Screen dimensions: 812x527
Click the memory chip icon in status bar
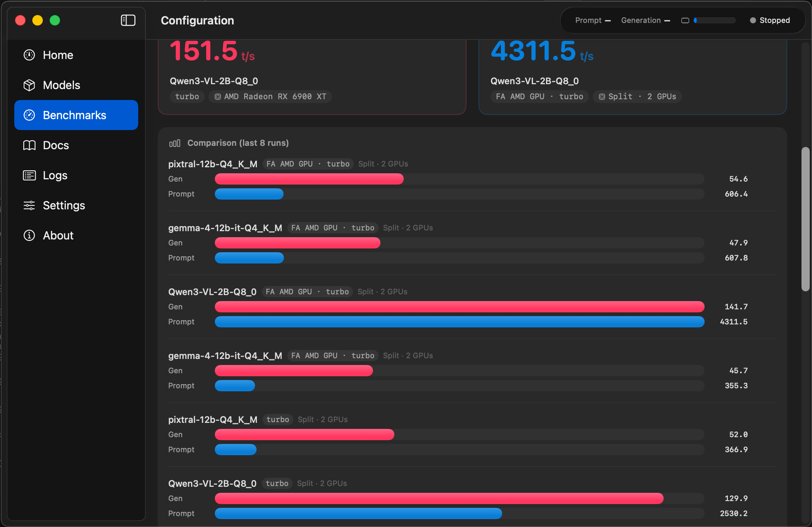point(685,20)
